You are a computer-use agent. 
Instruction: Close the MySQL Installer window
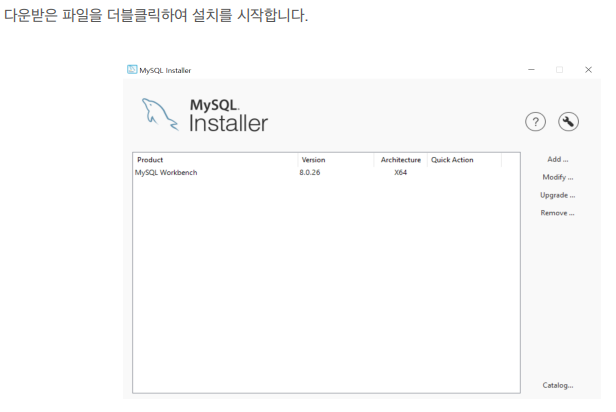click(x=588, y=70)
